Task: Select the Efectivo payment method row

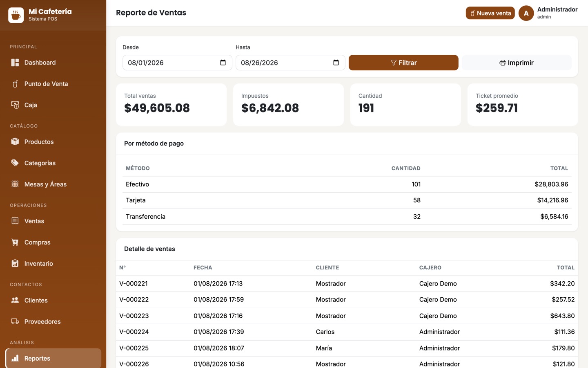Action: pyautogui.click(x=347, y=184)
